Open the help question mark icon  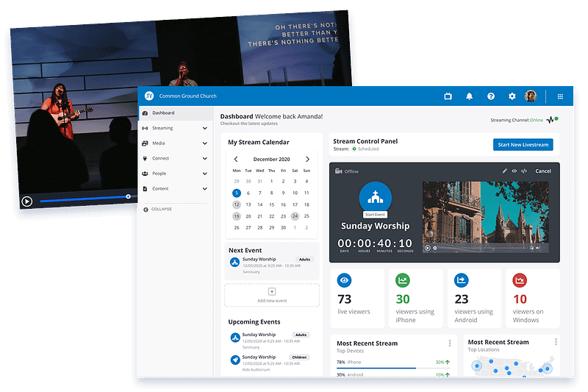click(x=490, y=96)
